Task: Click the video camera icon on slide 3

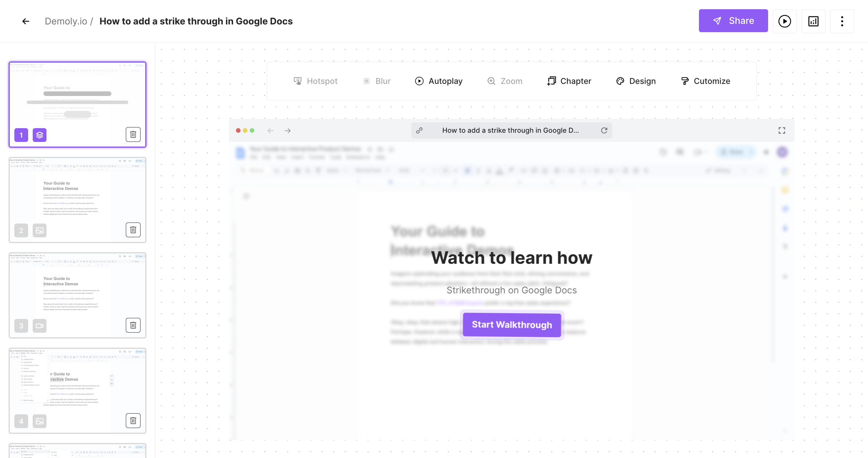Action: (x=39, y=326)
